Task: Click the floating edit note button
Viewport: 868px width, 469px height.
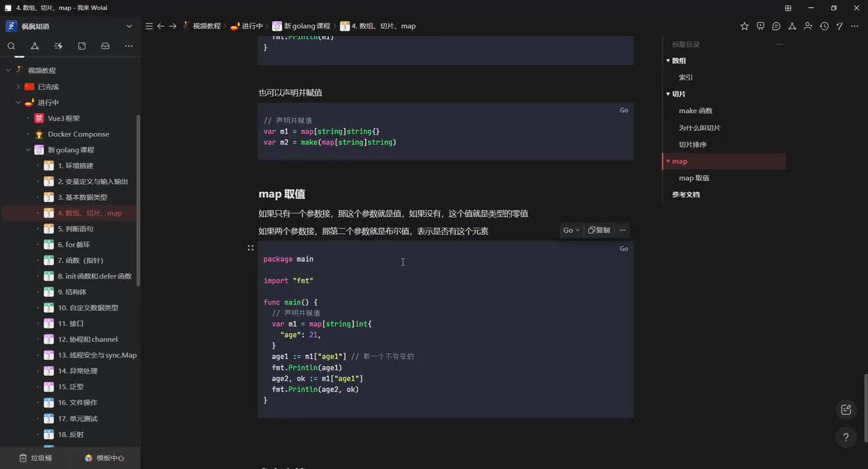Action: click(x=846, y=409)
